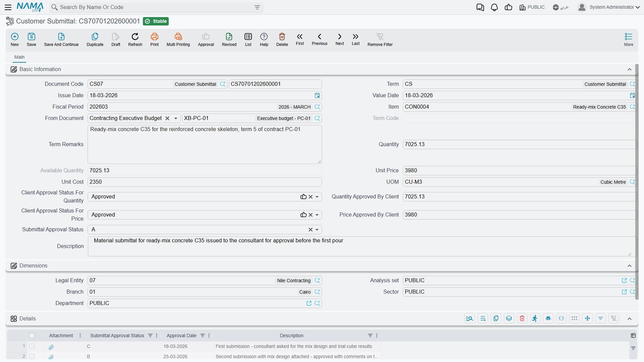Open From Document type dropdown
The width and height of the screenshot is (644, 362).
tap(176, 118)
